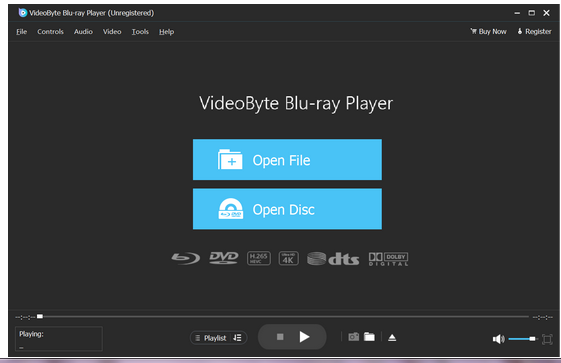Eject the disc with eject icon
This screenshot has height=363, width=561.
click(392, 337)
